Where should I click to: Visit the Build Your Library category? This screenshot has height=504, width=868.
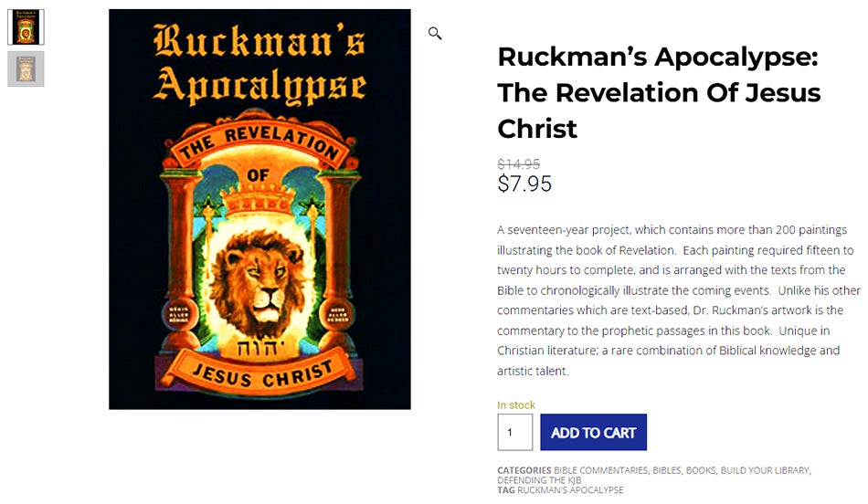(x=765, y=471)
